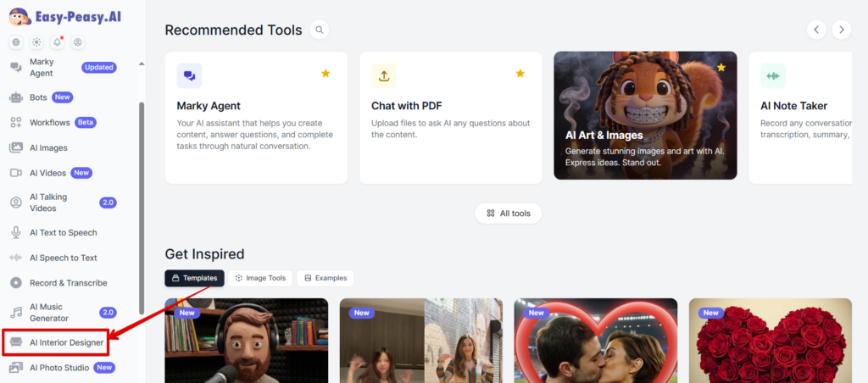Click the AI Photo Studio icon
Image resolution: width=868 pixels, height=383 pixels.
click(x=16, y=368)
